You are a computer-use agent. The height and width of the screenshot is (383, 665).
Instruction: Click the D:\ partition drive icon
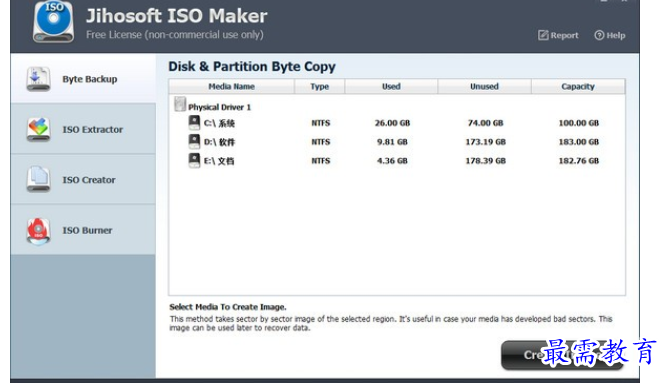194,141
